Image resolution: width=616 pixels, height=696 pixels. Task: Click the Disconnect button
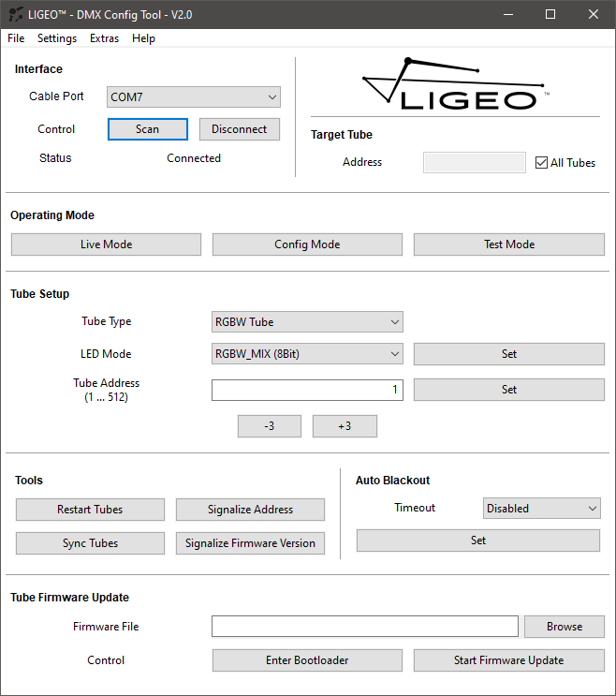tap(240, 129)
